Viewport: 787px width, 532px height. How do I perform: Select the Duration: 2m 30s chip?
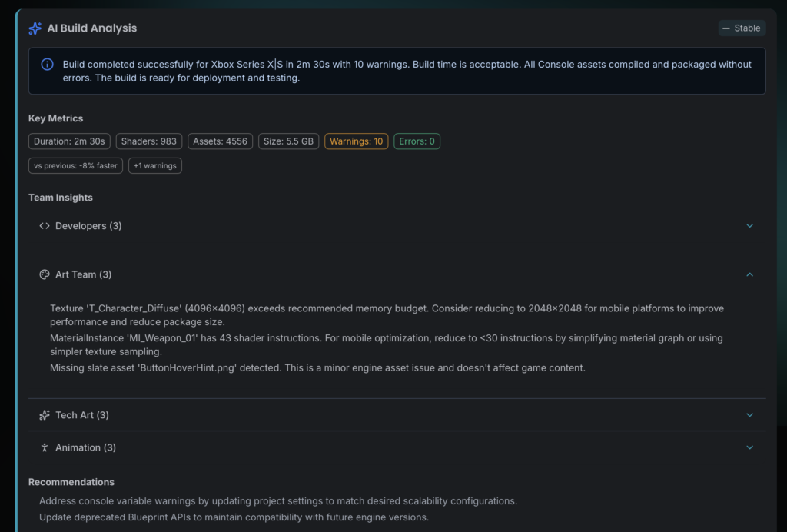tap(69, 141)
